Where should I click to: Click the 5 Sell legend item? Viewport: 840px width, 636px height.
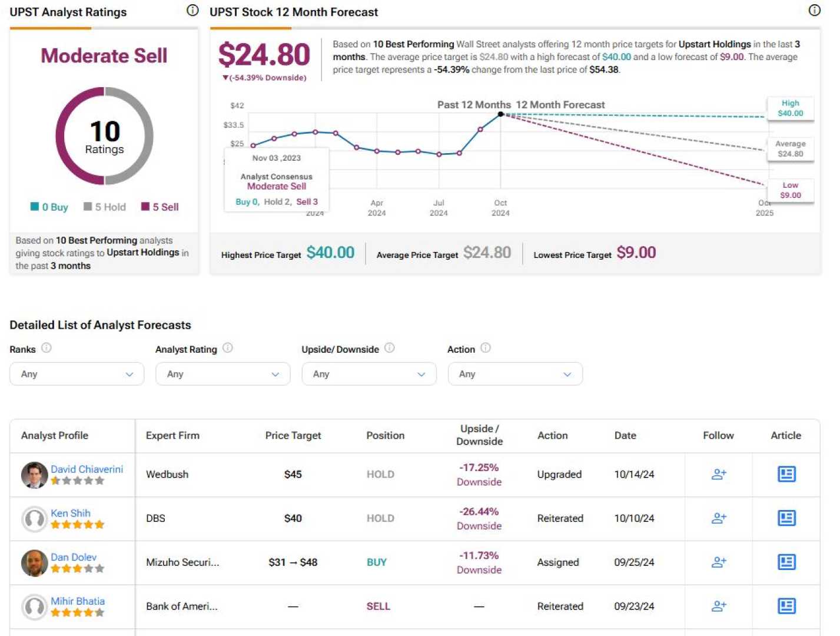160,207
